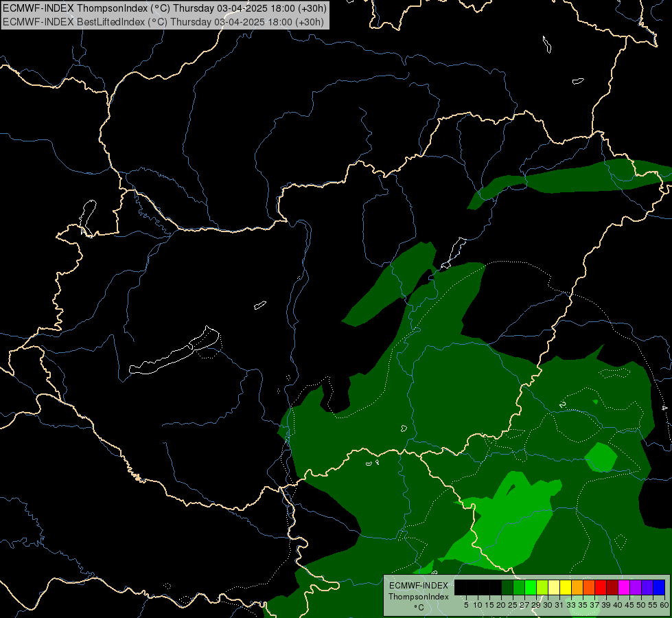
Task: Click the medium green 25–27 legend swatch
Action: 519,587
